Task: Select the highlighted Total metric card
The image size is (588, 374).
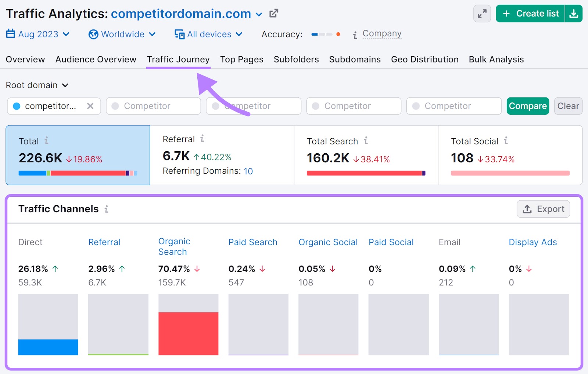Action: (x=78, y=155)
